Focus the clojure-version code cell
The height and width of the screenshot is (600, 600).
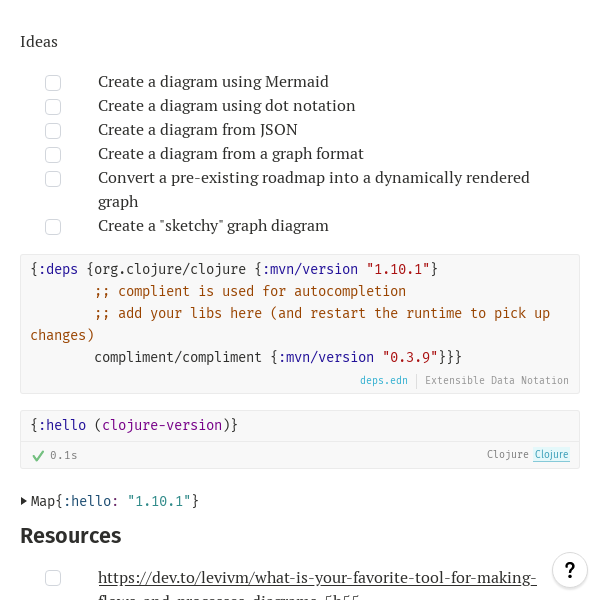300,425
